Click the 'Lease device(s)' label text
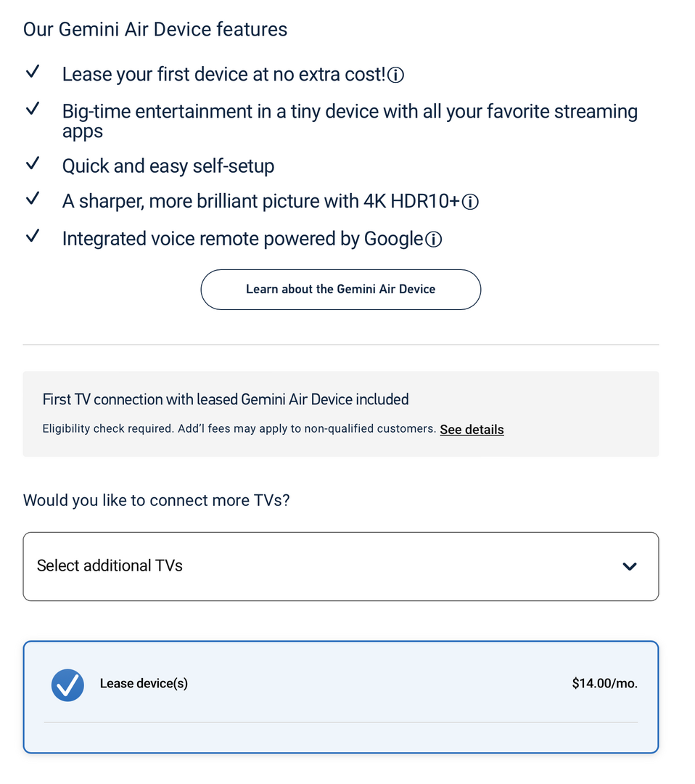This screenshot has width=695, height=784. click(x=144, y=683)
